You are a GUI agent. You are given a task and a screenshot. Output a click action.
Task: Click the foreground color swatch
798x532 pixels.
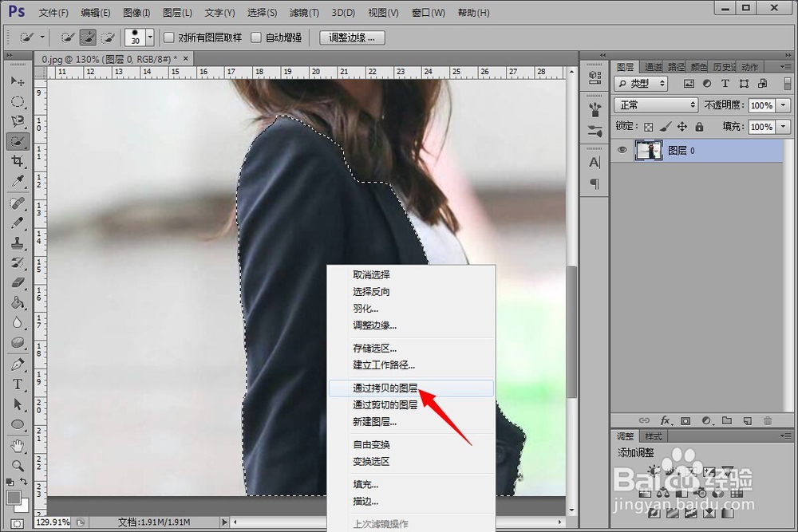point(14,497)
